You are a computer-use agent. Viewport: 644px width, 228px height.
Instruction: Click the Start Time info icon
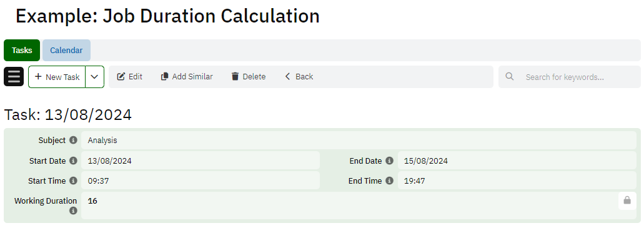(73, 181)
